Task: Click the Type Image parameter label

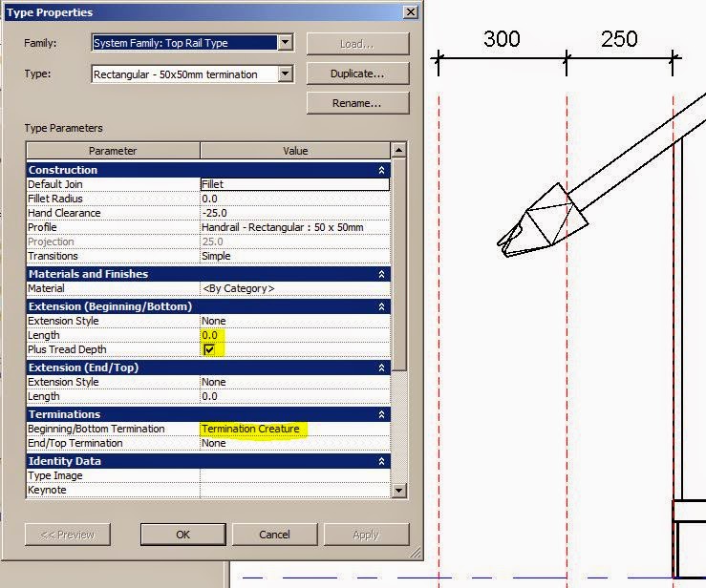Action: click(54, 475)
